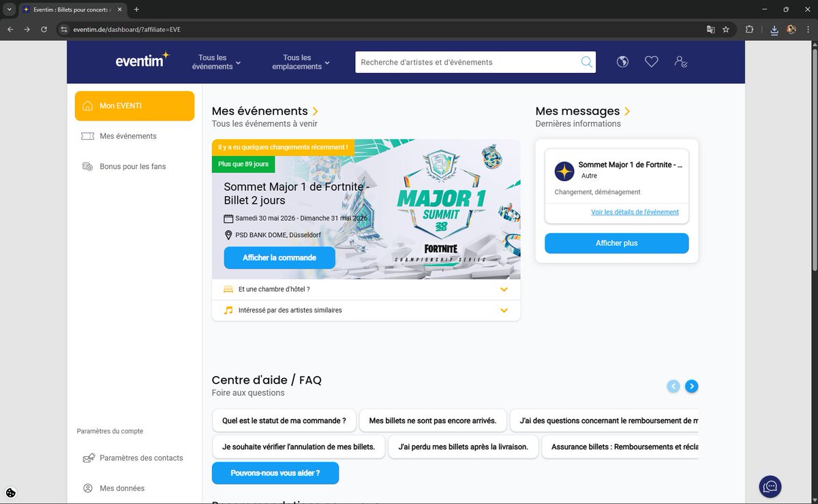Open the Sommet Major 1 message card title

tap(630, 165)
